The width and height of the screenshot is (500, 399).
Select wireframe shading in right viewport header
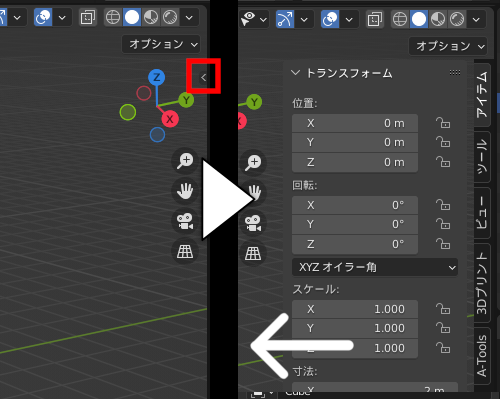click(400, 19)
